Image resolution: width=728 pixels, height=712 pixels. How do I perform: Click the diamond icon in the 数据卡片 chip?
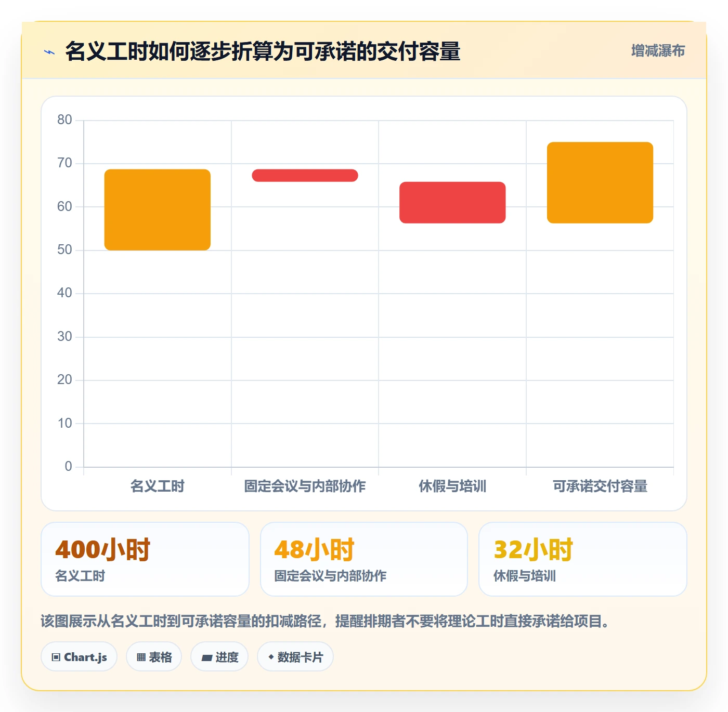pos(271,657)
